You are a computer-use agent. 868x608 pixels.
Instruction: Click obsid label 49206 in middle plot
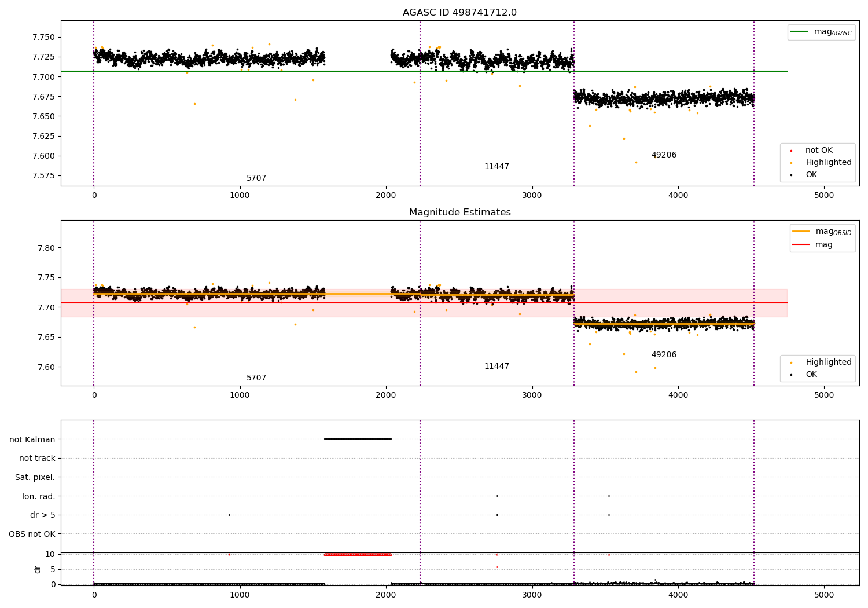(x=664, y=355)
